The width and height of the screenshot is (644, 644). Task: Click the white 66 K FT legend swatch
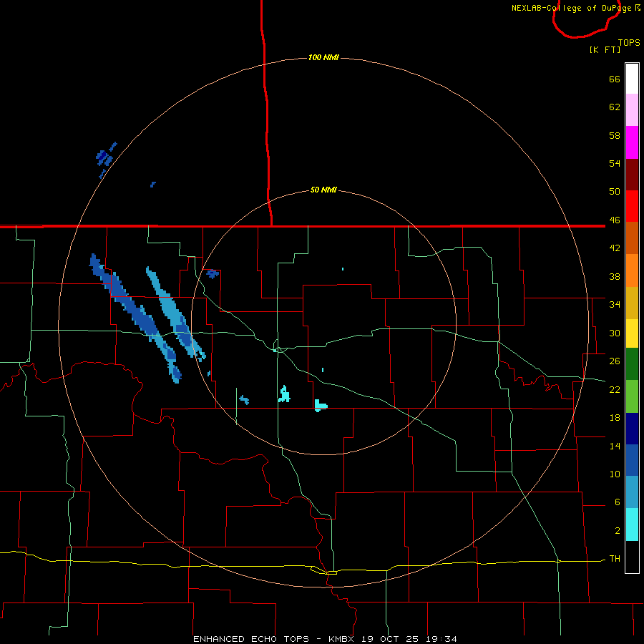click(x=632, y=79)
